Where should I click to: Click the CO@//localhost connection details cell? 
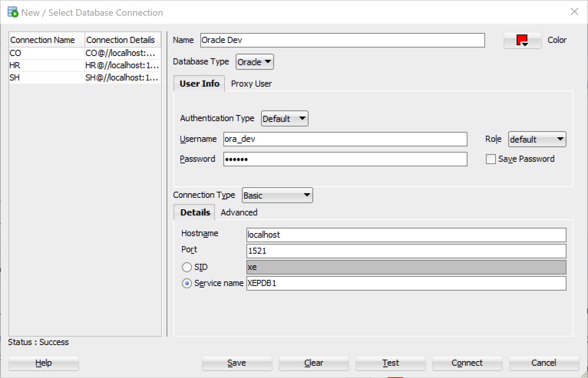pyautogui.click(x=122, y=53)
